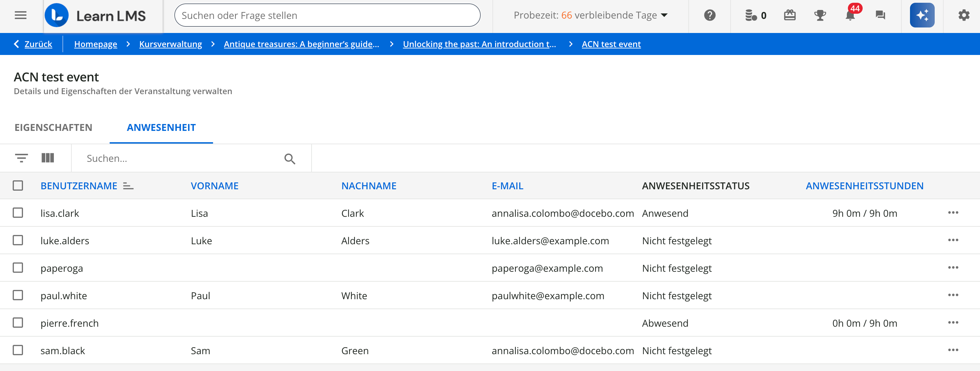The width and height of the screenshot is (980, 371).
Task: Open row actions menu for pierre.french
Action: (953, 323)
